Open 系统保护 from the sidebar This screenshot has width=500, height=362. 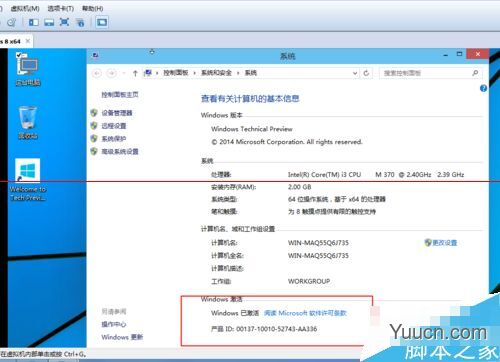[114, 139]
